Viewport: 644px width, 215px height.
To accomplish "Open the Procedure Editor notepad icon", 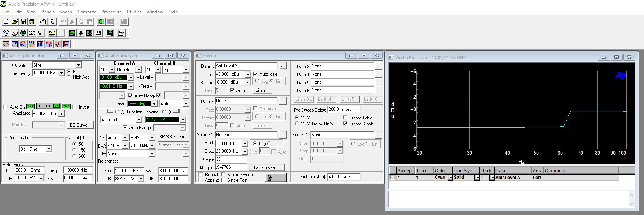I will point(121,33).
